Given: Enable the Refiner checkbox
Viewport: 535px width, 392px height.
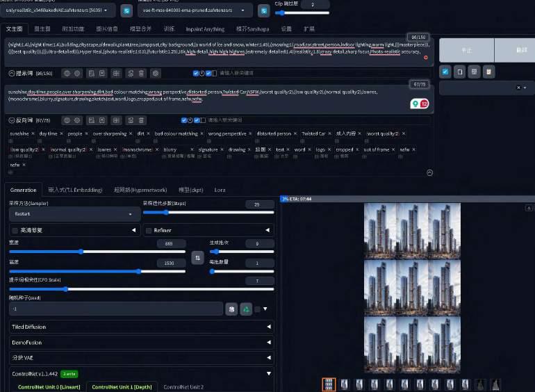Looking at the screenshot, I should coord(149,231).
